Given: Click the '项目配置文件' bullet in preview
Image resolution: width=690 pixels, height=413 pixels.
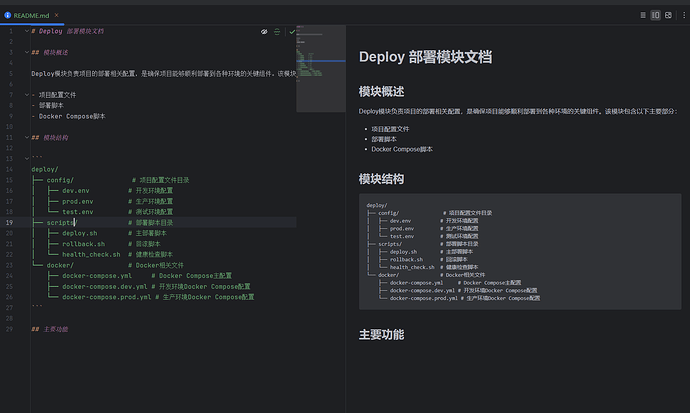Looking at the screenshot, I should pos(390,129).
